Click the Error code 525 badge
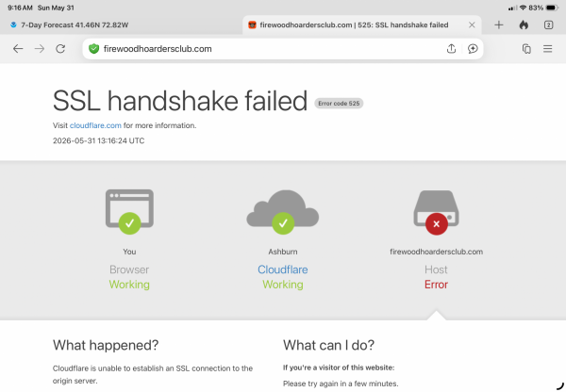Screen dimensions: 566x392 (x=339, y=103)
